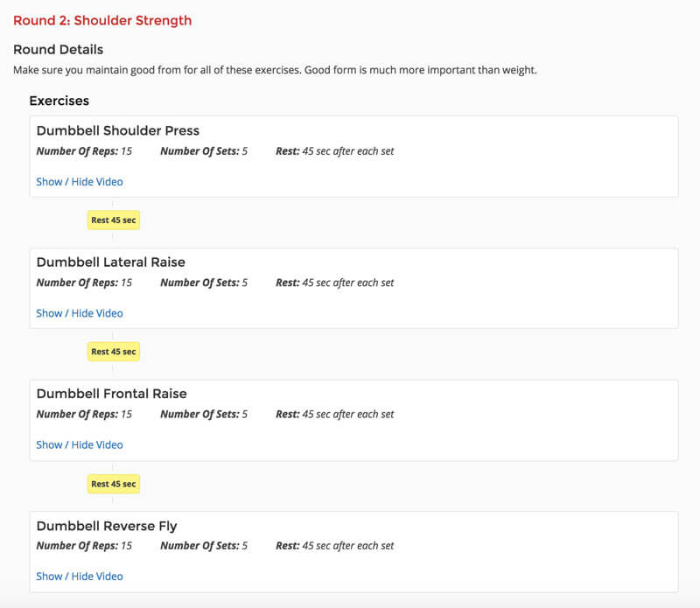Click Rest label in Shoulder Press card
Image resolution: width=700 pixels, height=608 pixels.
click(288, 151)
